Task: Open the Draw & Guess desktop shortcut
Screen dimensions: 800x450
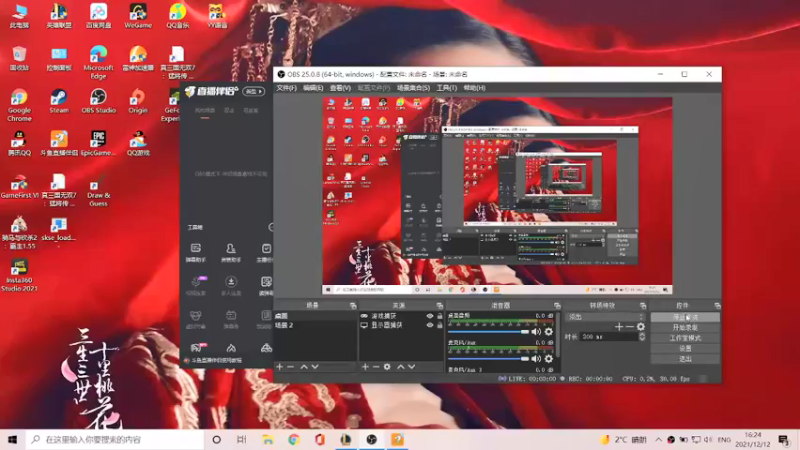Action: pyautogui.click(x=98, y=190)
